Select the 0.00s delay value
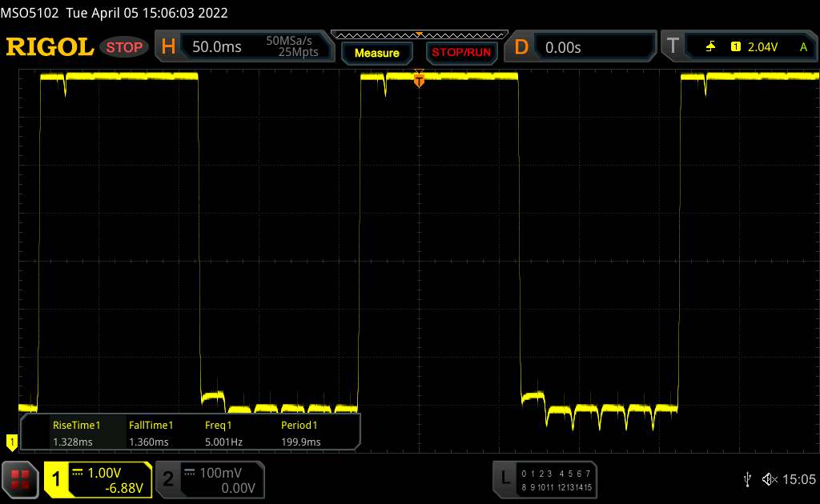The image size is (820, 504). (x=563, y=47)
